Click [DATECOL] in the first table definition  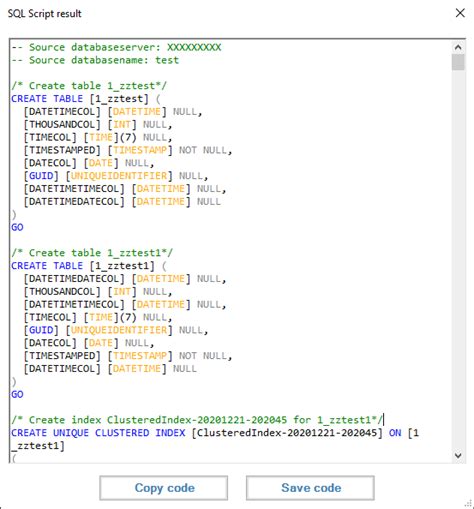click(x=50, y=163)
